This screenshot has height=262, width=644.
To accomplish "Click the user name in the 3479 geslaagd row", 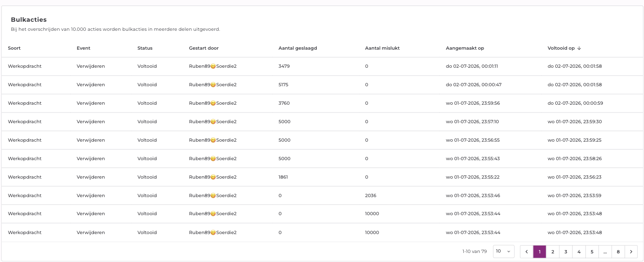I will pyautogui.click(x=213, y=66).
